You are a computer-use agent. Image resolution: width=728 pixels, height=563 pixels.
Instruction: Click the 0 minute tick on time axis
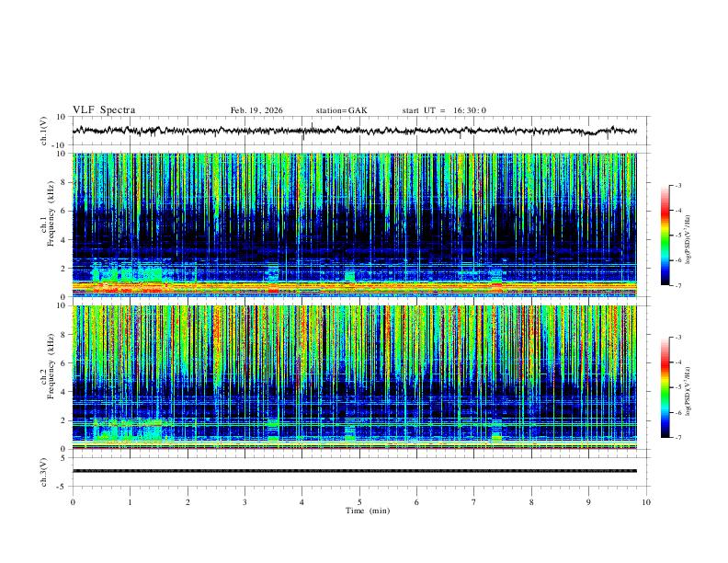click(x=73, y=502)
